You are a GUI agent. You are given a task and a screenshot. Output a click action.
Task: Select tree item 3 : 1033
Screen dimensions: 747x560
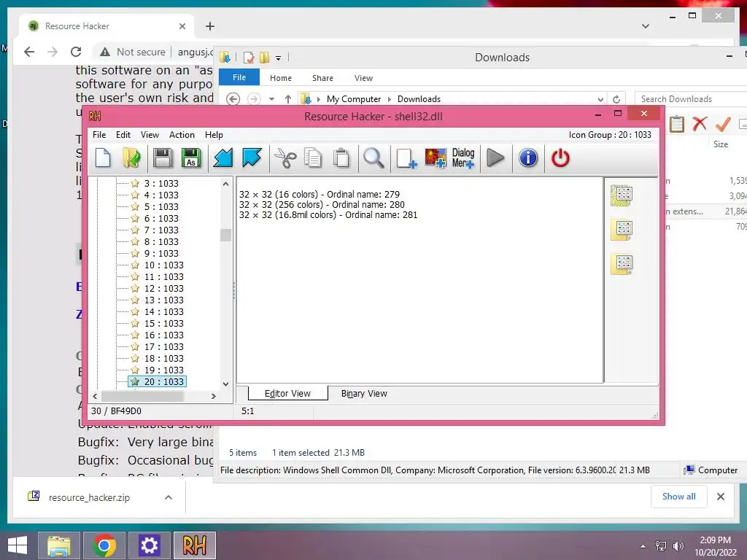pyautogui.click(x=161, y=183)
